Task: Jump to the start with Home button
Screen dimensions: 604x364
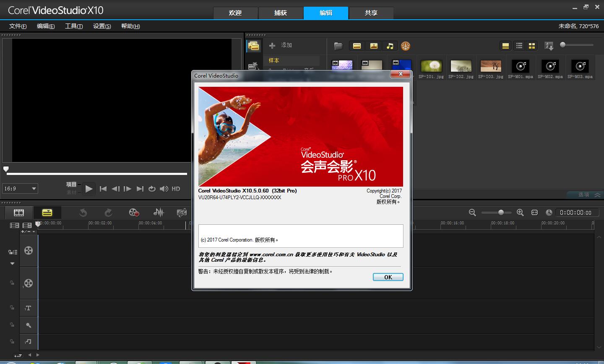Action: (103, 189)
